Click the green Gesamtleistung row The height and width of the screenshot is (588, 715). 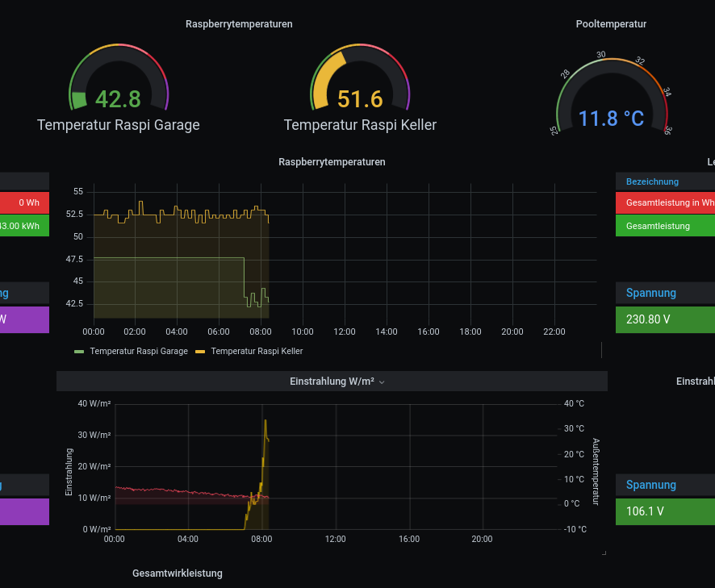(x=664, y=226)
